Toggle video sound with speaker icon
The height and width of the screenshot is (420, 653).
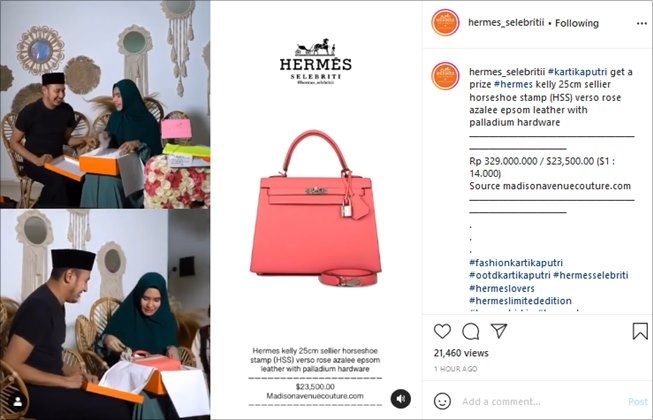(x=401, y=399)
